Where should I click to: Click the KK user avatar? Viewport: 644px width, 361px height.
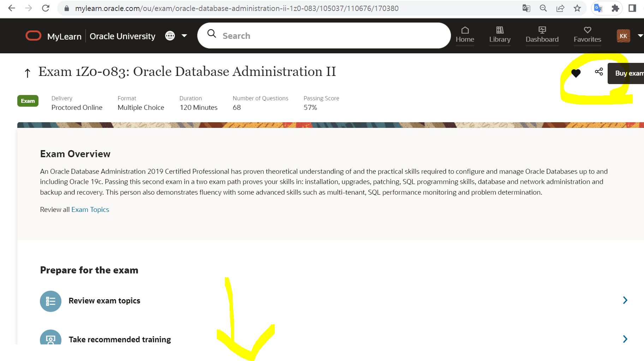click(x=624, y=36)
